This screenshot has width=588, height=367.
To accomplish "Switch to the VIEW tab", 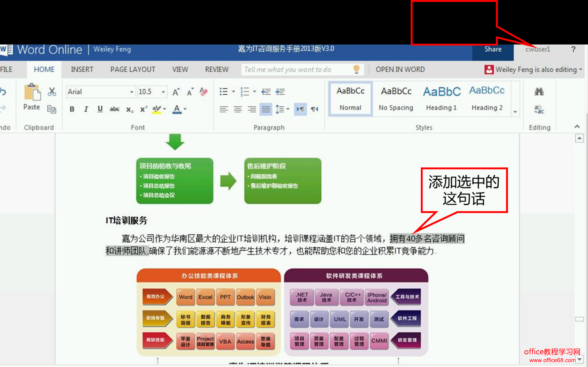I will click(180, 70).
